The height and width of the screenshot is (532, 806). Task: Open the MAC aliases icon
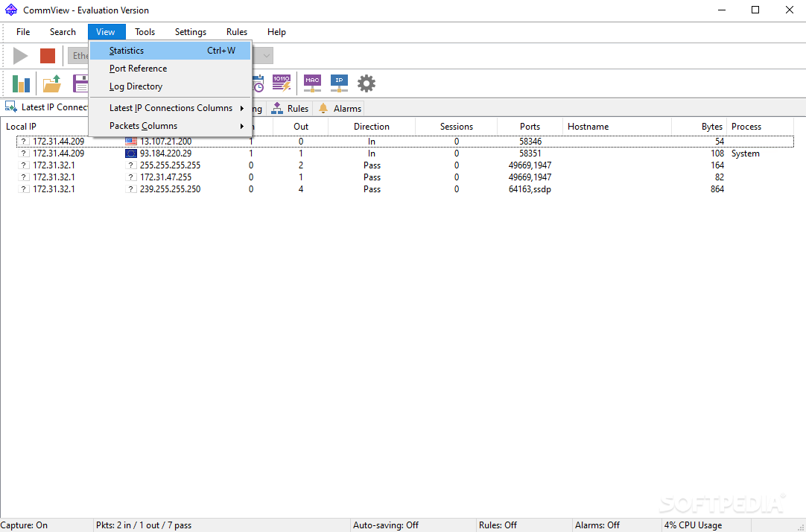coord(313,83)
